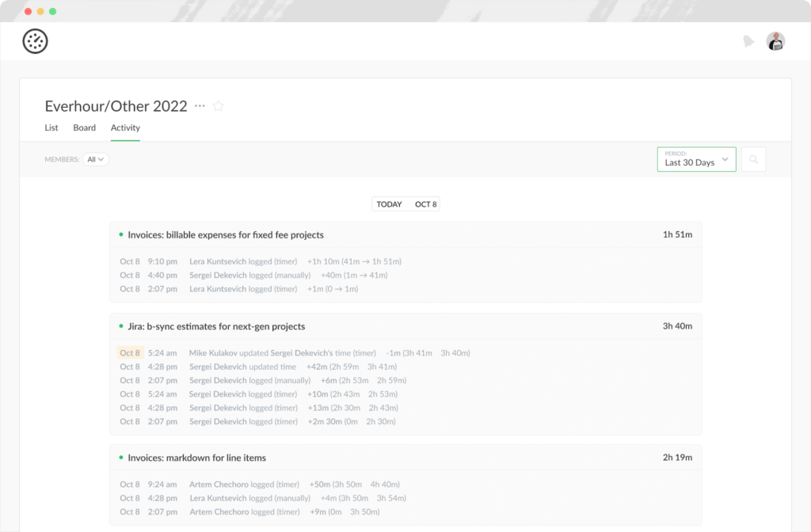Click the OCT 8 date label next to TODAY
Viewport: 811px width, 532px height.
pos(425,203)
